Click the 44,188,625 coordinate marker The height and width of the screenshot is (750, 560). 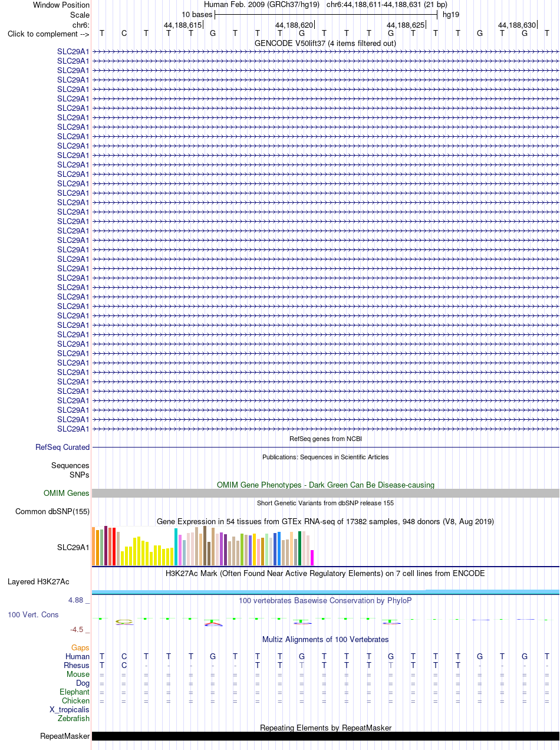tap(406, 25)
